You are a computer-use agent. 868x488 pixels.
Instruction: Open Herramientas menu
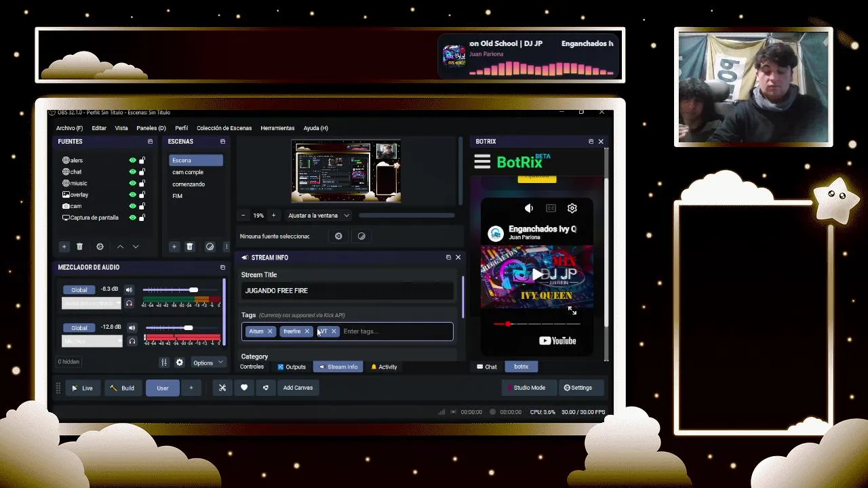click(277, 128)
